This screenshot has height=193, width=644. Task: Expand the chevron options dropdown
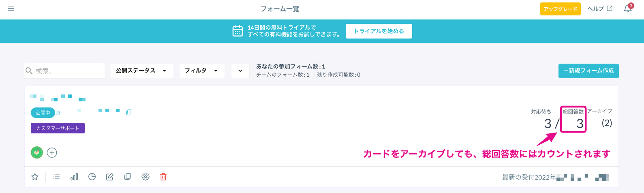pos(240,71)
